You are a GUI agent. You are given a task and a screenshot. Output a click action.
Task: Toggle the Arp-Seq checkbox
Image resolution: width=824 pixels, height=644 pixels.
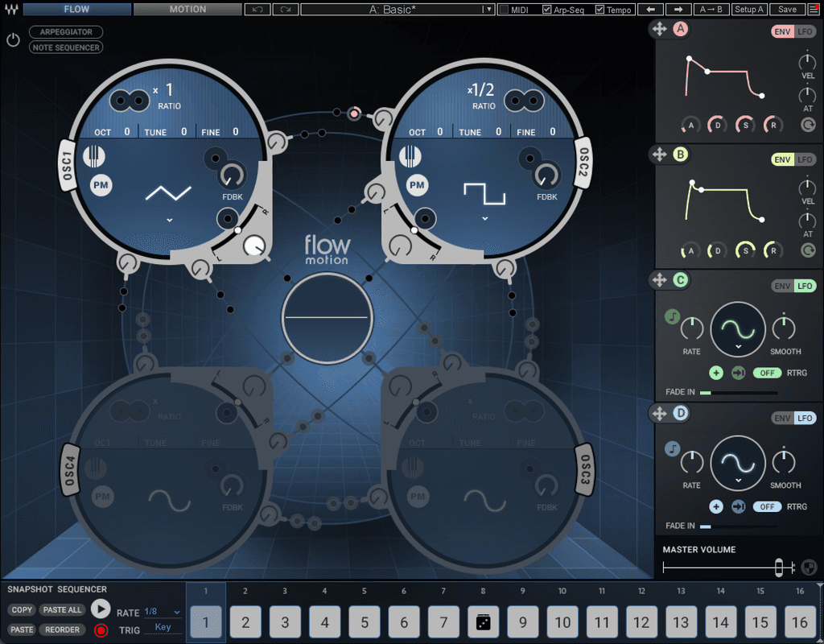pyautogui.click(x=547, y=10)
